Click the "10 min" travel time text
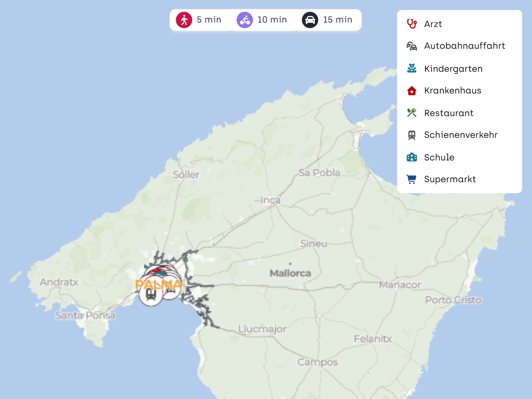 point(272,20)
